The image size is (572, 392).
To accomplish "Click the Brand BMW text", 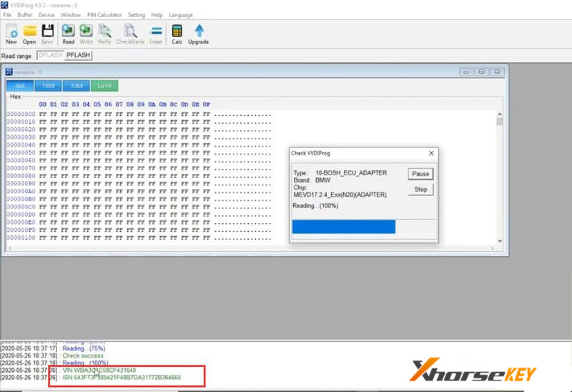I will (x=312, y=180).
